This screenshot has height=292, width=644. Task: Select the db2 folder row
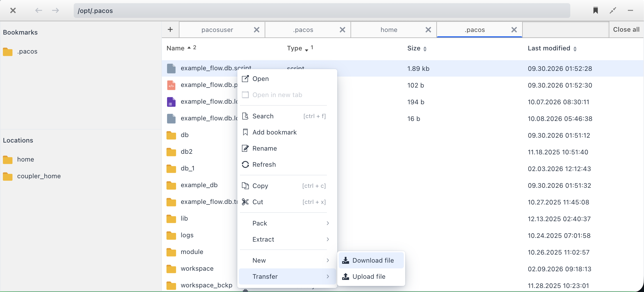402,152
